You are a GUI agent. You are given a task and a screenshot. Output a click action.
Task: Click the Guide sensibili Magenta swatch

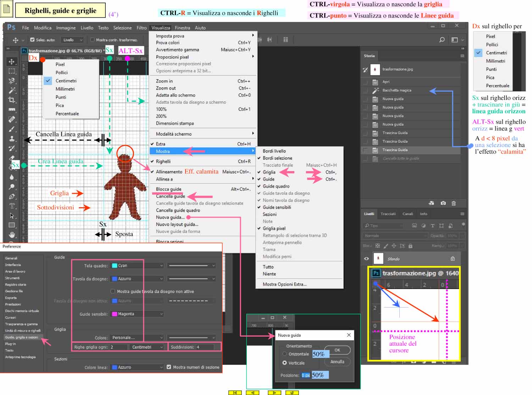[115, 314]
